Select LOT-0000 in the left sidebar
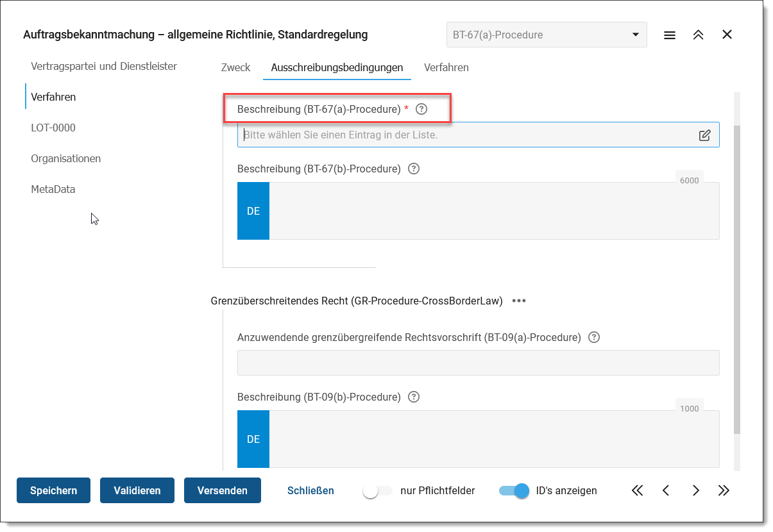Viewport: 773px width, 532px height. coord(53,128)
